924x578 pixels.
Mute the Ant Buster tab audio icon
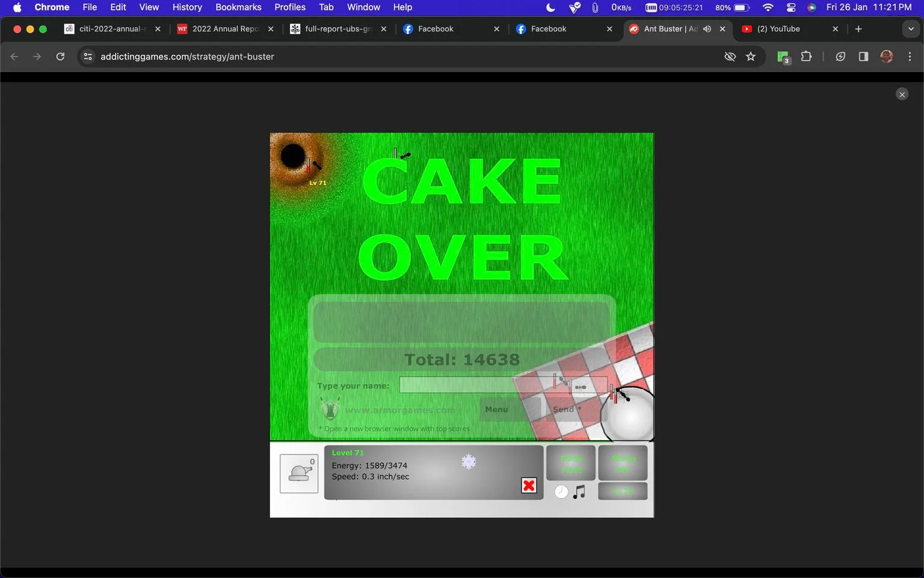pos(707,29)
